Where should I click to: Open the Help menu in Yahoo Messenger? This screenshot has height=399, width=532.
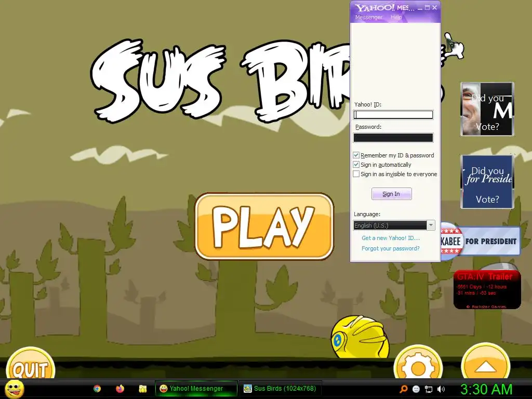(x=396, y=17)
